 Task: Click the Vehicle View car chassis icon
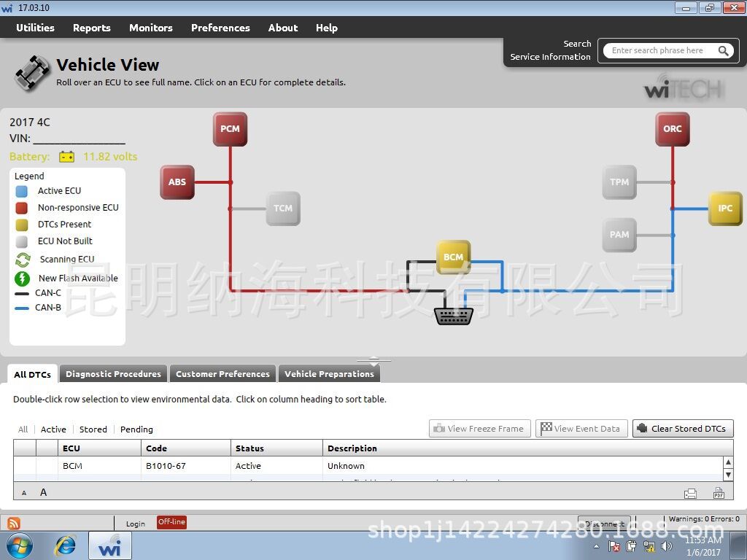tap(32, 73)
